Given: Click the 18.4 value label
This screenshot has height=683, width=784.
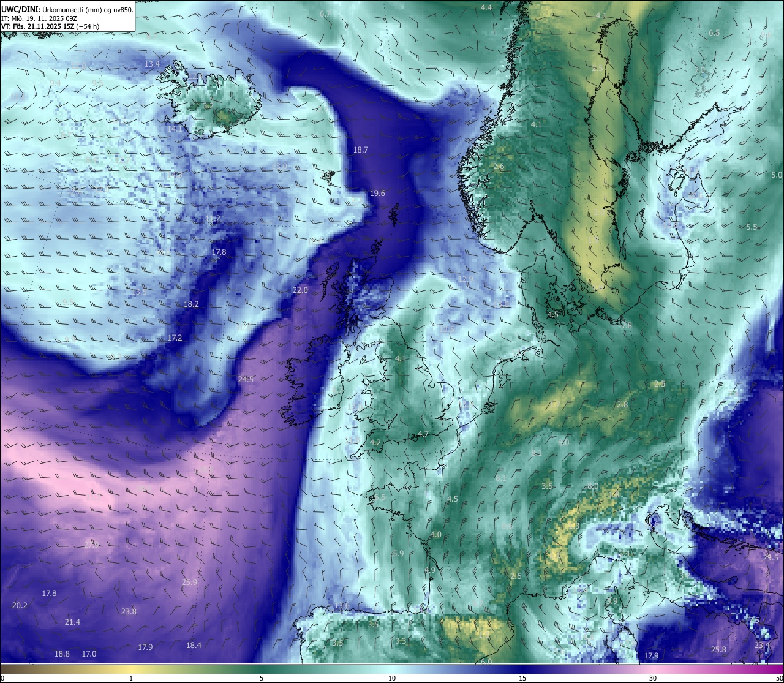Looking at the screenshot, I should tap(194, 646).
